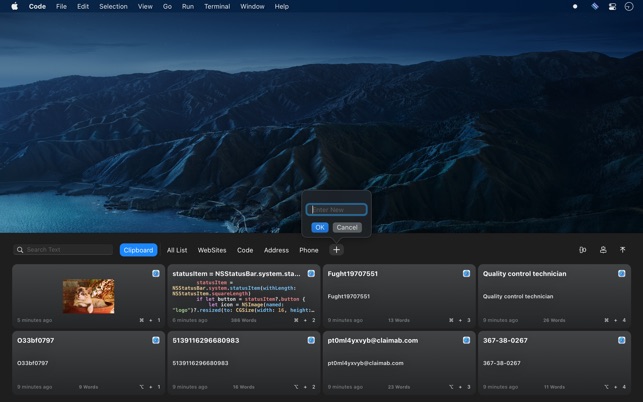Image resolution: width=643 pixels, height=402 pixels.
Task: Click the Enter Name text field
Action: (x=337, y=210)
